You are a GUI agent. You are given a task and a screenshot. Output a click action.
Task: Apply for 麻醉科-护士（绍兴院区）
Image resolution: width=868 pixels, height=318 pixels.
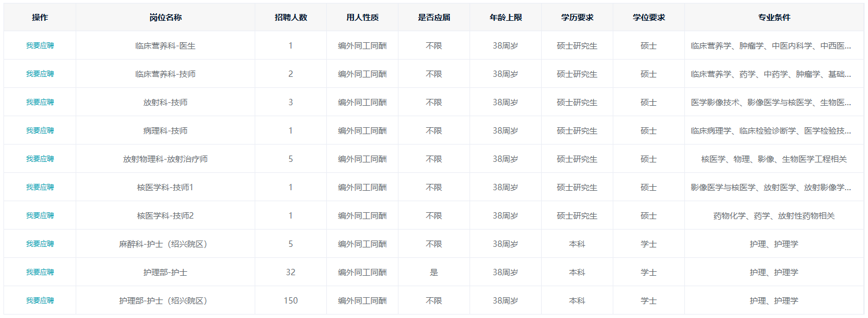[x=40, y=243]
